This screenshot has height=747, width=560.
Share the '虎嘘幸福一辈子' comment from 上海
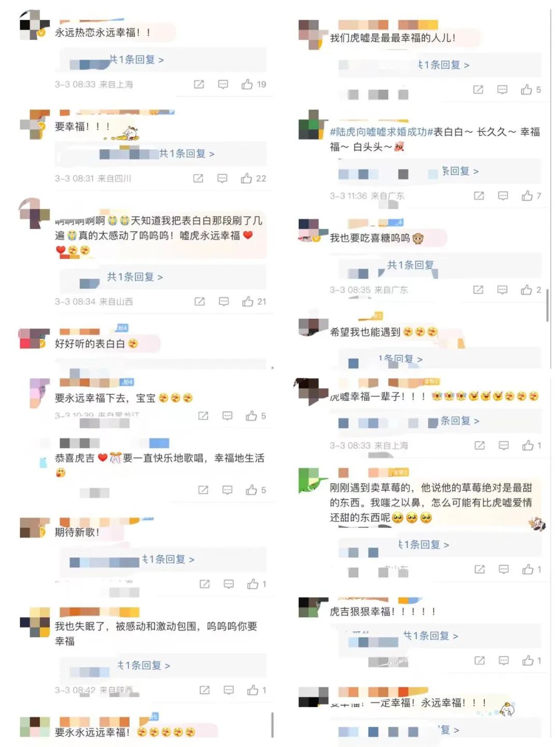click(x=480, y=445)
